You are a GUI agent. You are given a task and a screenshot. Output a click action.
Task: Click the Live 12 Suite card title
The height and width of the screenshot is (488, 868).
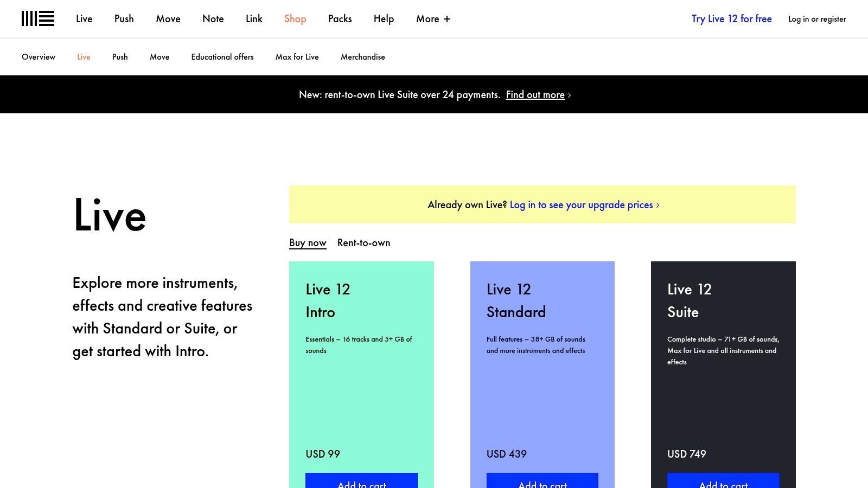(x=690, y=300)
